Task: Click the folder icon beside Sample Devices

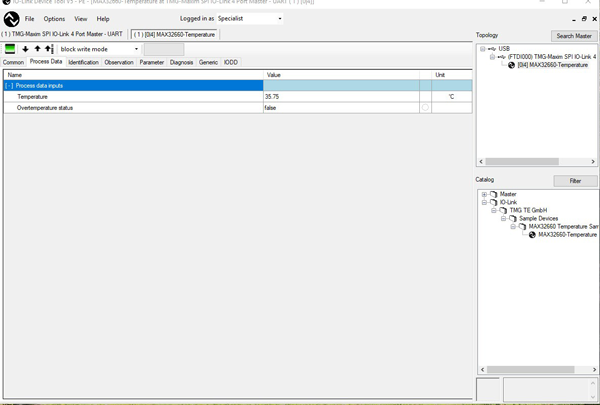Action: tap(513, 218)
